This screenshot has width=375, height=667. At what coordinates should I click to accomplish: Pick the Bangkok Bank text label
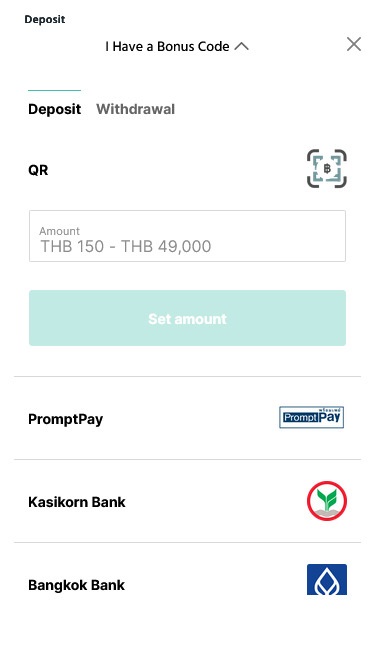click(77, 585)
